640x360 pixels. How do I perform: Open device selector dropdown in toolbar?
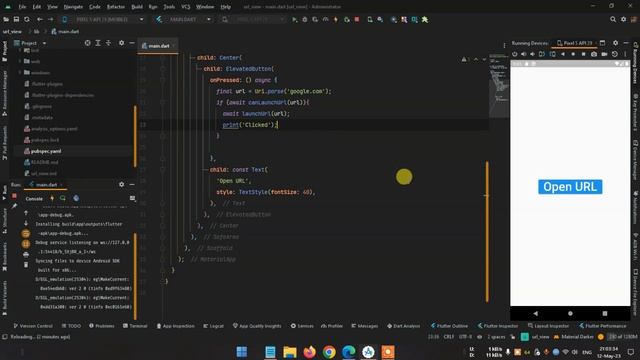(x=103, y=20)
